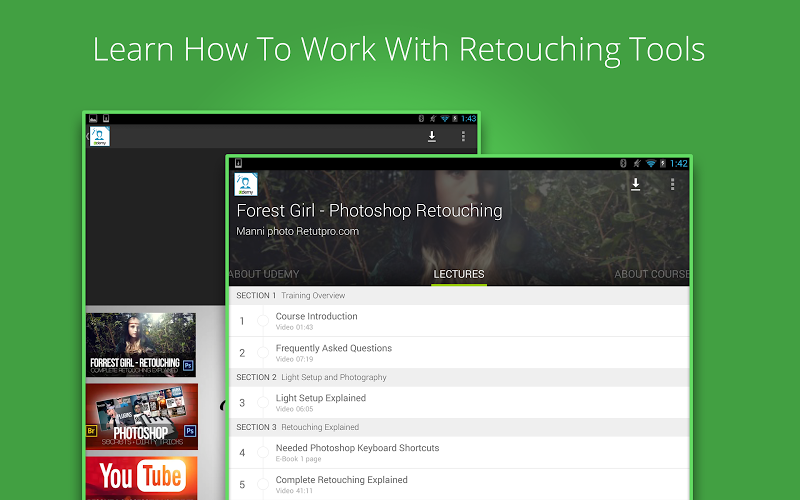Switch to the LECTURES tab
Viewport: 800px width, 500px height.
coord(459,274)
